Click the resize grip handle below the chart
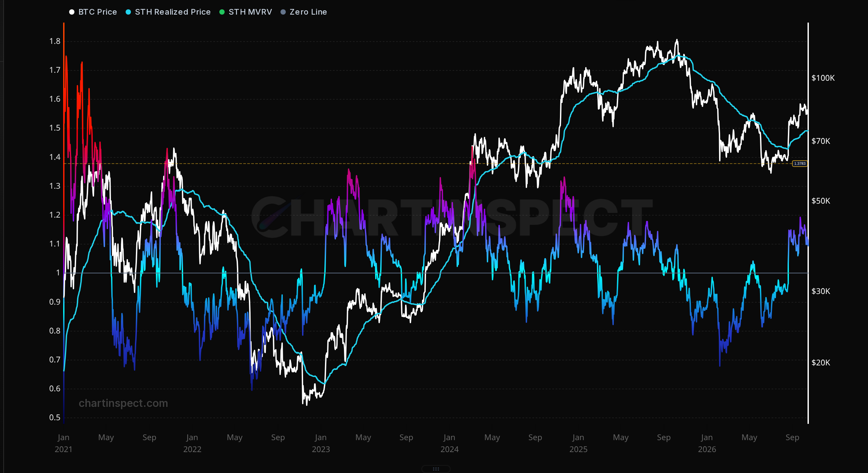This screenshot has height=473, width=868. coord(436,469)
